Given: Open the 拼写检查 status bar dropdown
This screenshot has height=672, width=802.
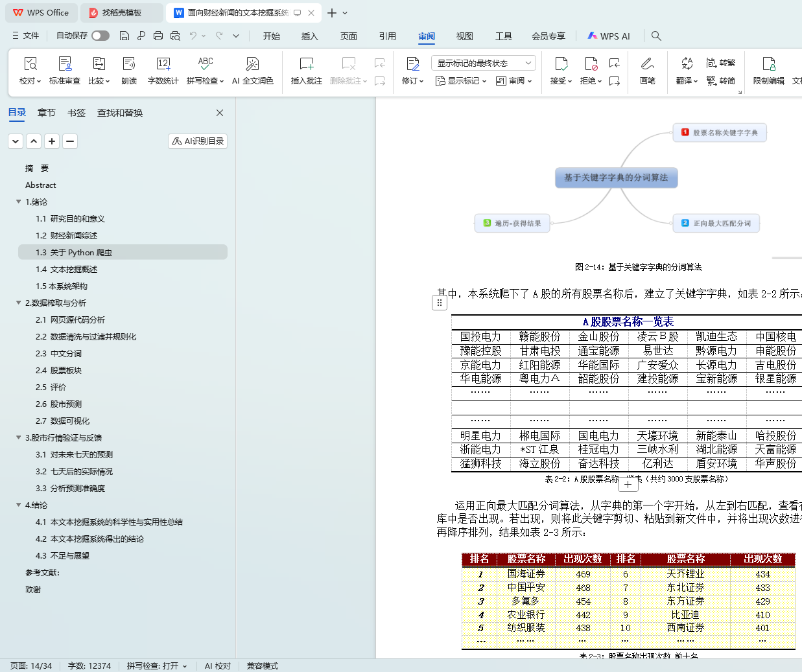Looking at the screenshot, I should [157, 666].
